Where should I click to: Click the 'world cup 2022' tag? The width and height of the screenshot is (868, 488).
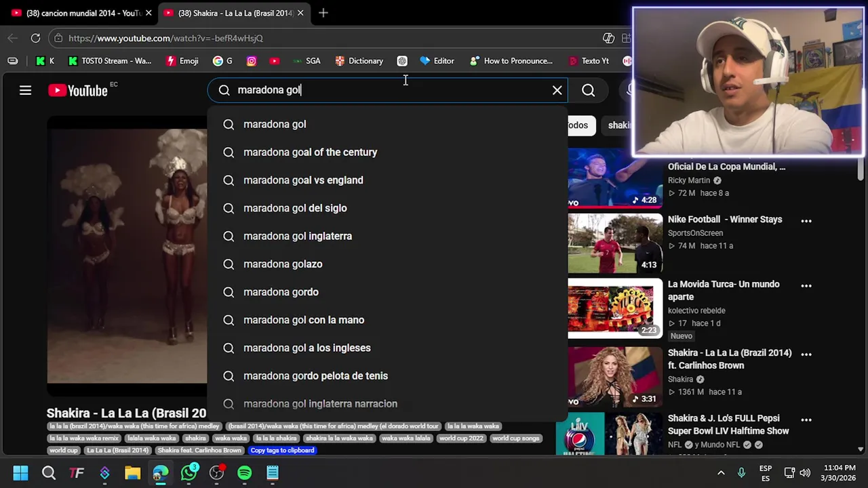pyautogui.click(x=461, y=439)
